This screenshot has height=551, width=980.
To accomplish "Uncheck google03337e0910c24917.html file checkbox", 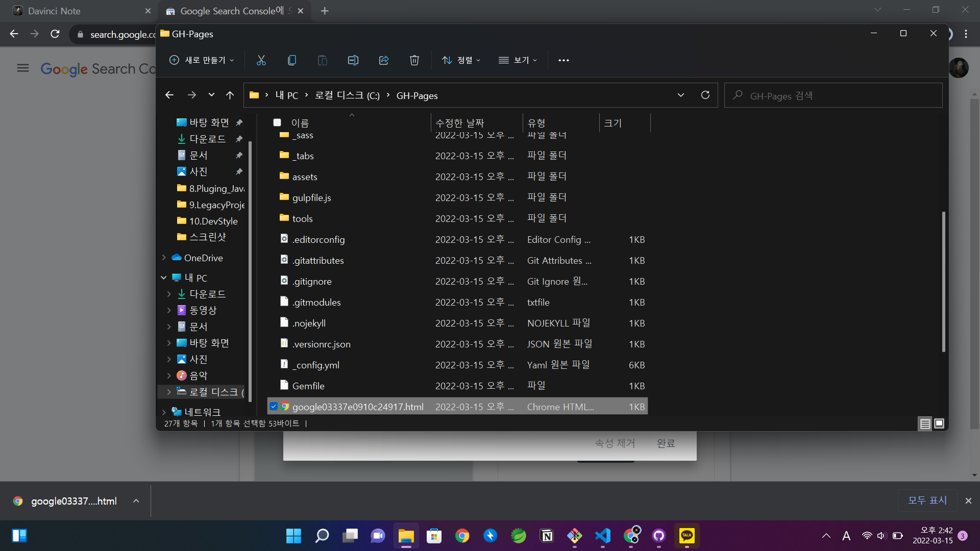I will coord(274,407).
